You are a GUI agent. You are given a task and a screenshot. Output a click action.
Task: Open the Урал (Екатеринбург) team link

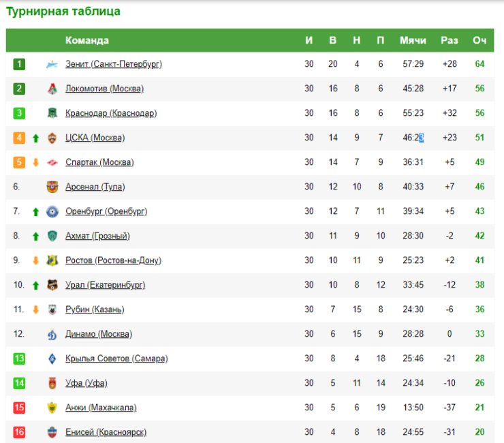(105, 285)
